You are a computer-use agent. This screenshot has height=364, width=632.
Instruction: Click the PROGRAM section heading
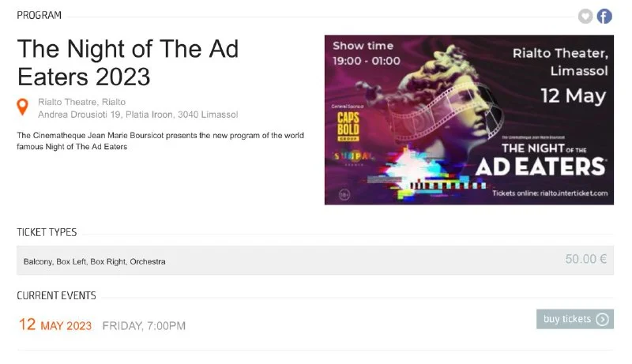[x=39, y=16]
